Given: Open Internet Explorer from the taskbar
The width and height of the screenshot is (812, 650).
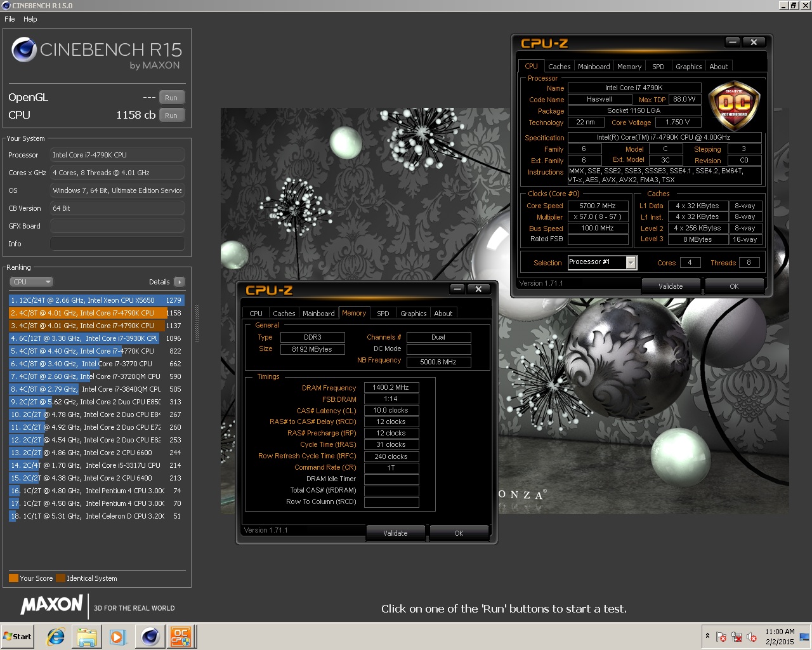Looking at the screenshot, I should (56, 637).
